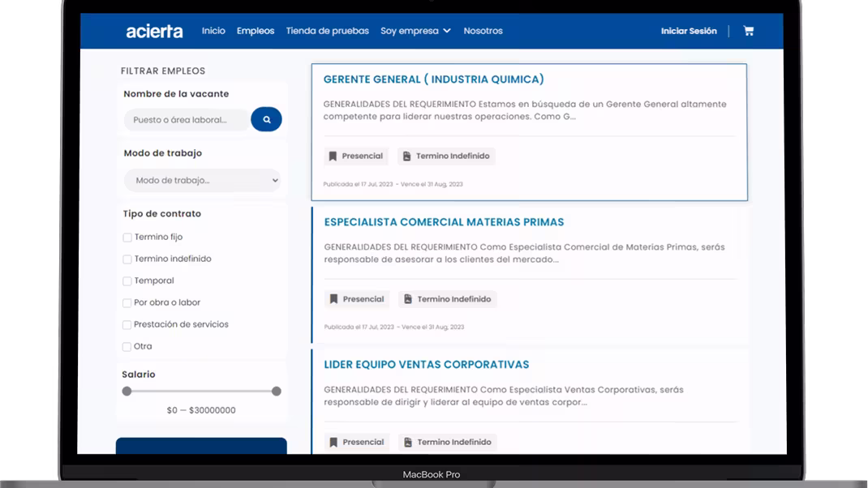Screen dimensions: 868x488
Task: Open the Modo de trabajo dropdown
Action: [202, 181]
